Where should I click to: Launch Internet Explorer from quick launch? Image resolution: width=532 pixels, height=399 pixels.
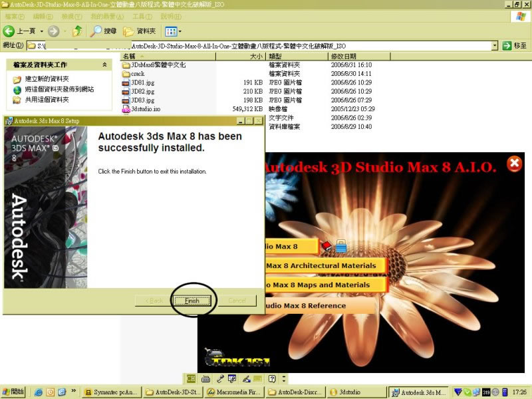pos(39,392)
